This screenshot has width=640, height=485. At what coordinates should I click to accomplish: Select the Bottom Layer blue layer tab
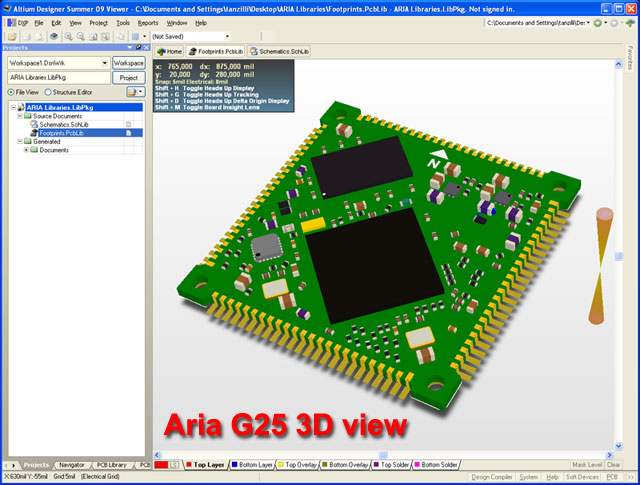coord(252,465)
